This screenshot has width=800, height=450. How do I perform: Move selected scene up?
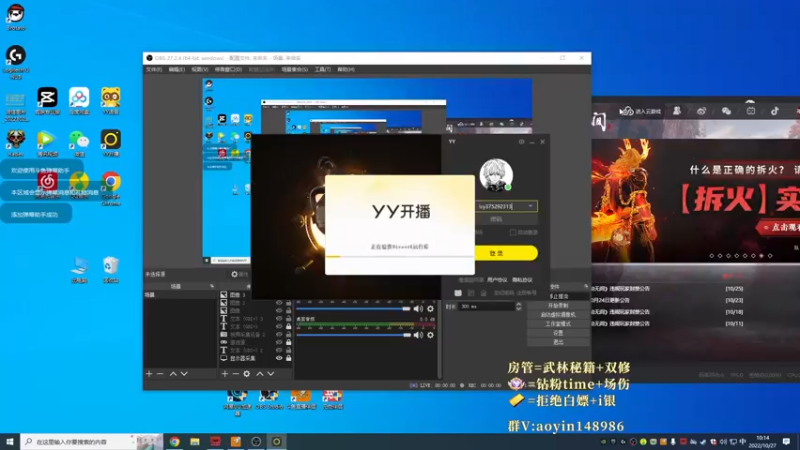pyautogui.click(x=173, y=374)
